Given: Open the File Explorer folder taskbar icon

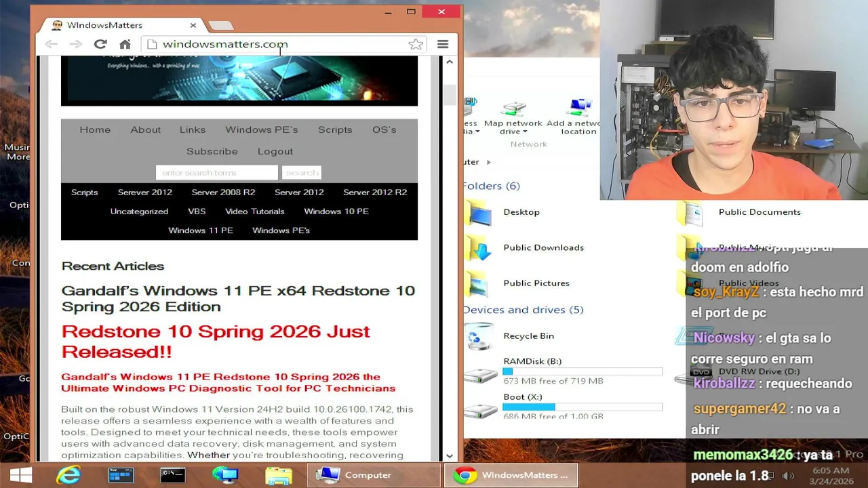Looking at the screenshot, I should click(x=279, y=475).
